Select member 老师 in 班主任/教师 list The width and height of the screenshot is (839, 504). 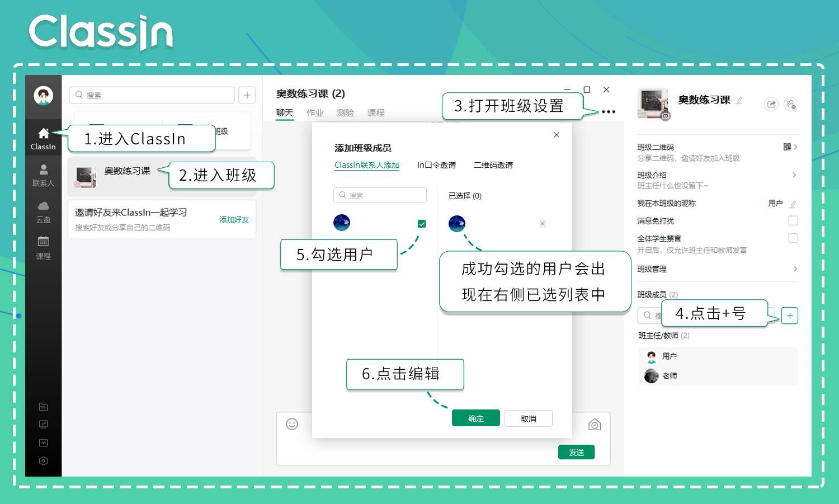click(718, 376)
